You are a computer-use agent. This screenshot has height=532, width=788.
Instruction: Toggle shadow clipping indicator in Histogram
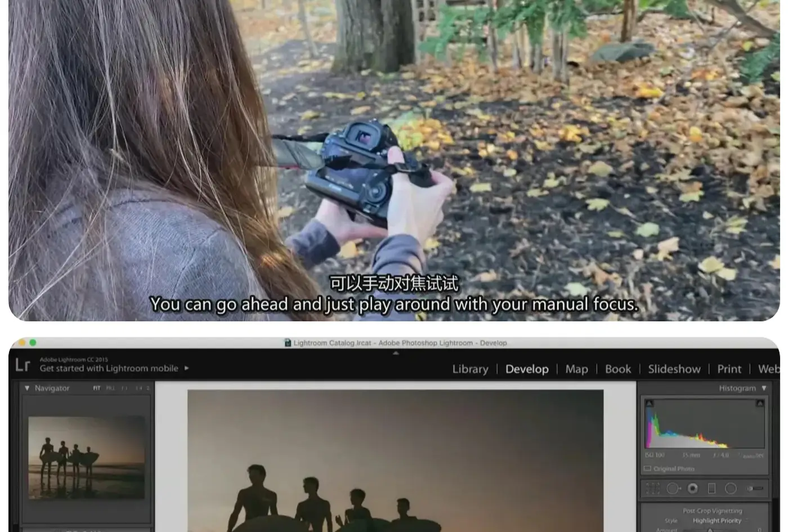point(649,404)
